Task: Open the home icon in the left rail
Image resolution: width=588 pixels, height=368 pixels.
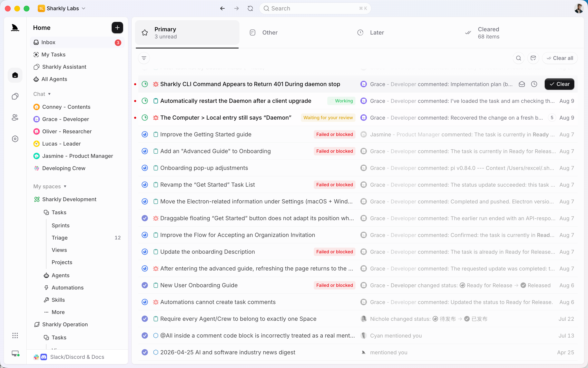Action: click(x=15, y=75)
